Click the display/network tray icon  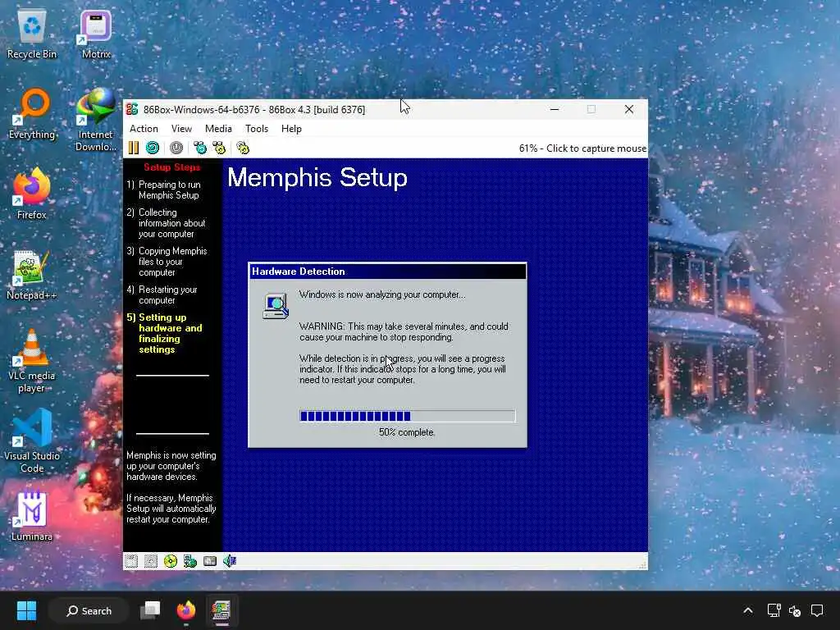tap(774, 610)
